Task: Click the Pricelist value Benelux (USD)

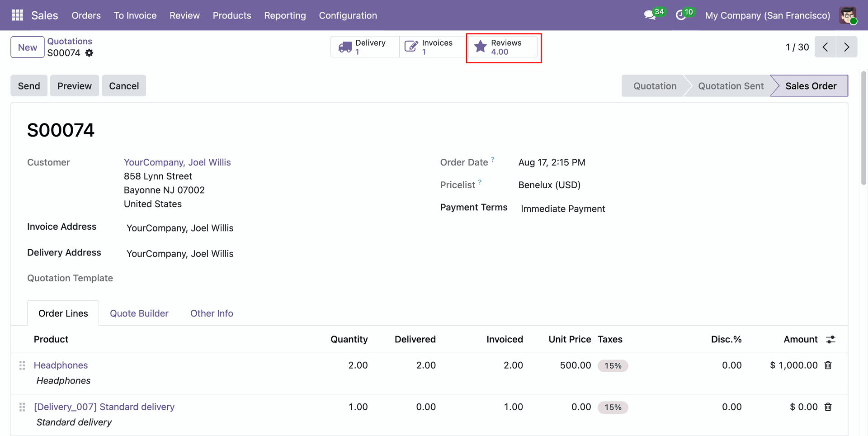Action: pyautogui.click(x=549, y=185)
